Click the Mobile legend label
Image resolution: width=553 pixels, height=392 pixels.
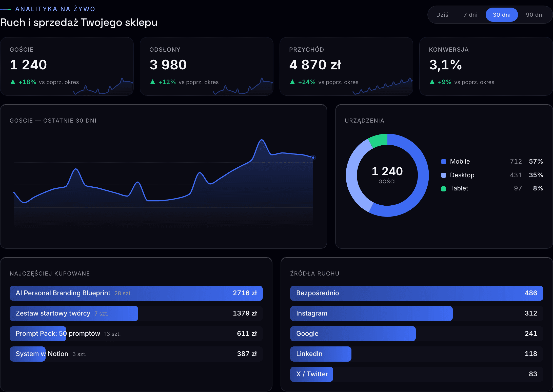coord(460,162)
